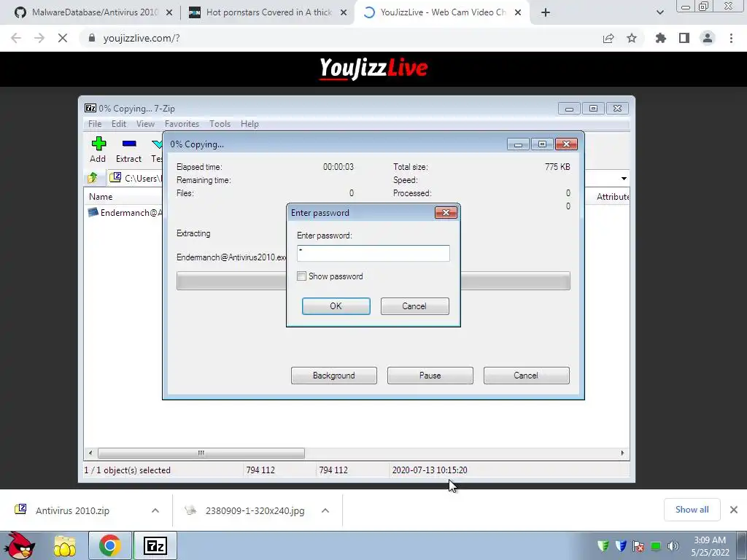Click the Name column header
Image resolution: width=747 pixels, height=560 pixels.
[x=101, y=197]
